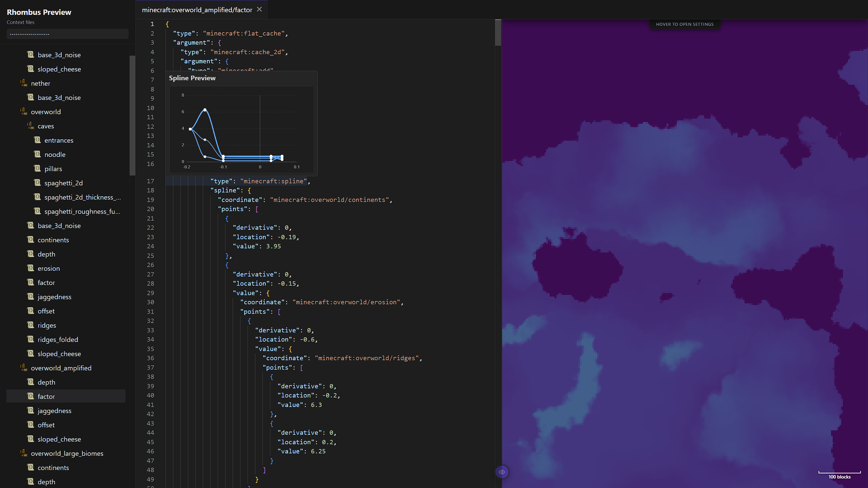Click the "100 blocks" scale label

pyautogui.click(x=840, y=477)
